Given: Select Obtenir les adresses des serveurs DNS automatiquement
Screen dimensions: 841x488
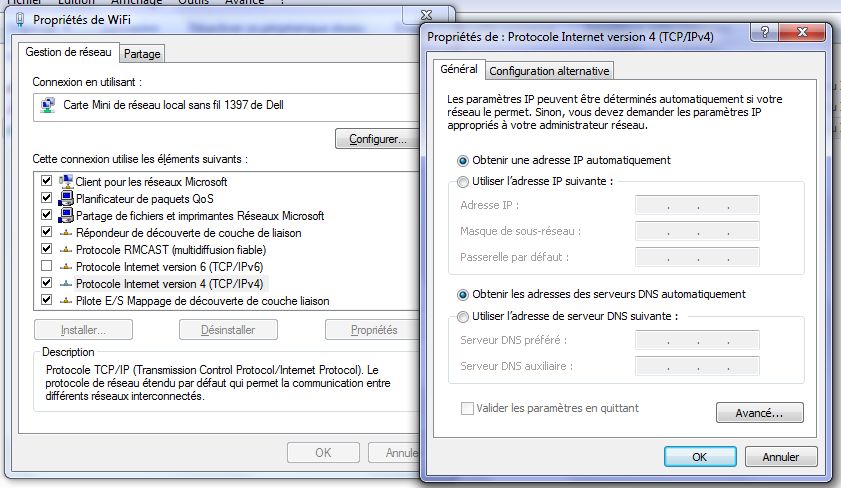Looking at the screenshot, I should click(462, 294).
